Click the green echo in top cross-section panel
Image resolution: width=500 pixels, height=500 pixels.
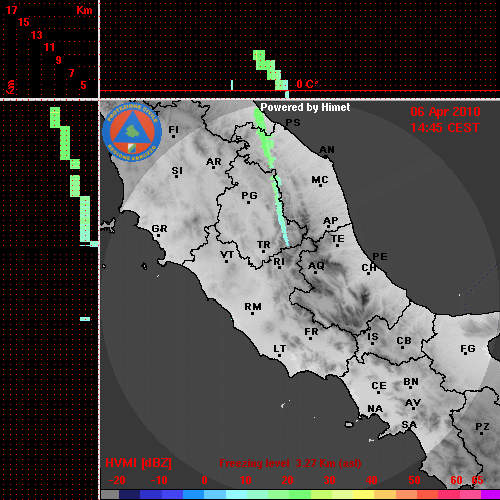click(269, 70)
